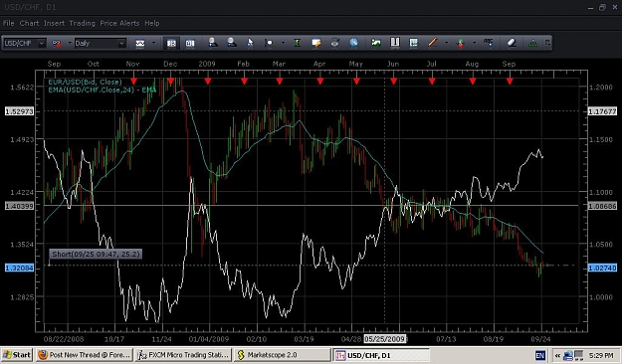
Task: Switch to Marketscope 2.0 taskbar button
Action: [x=282, y=355]
